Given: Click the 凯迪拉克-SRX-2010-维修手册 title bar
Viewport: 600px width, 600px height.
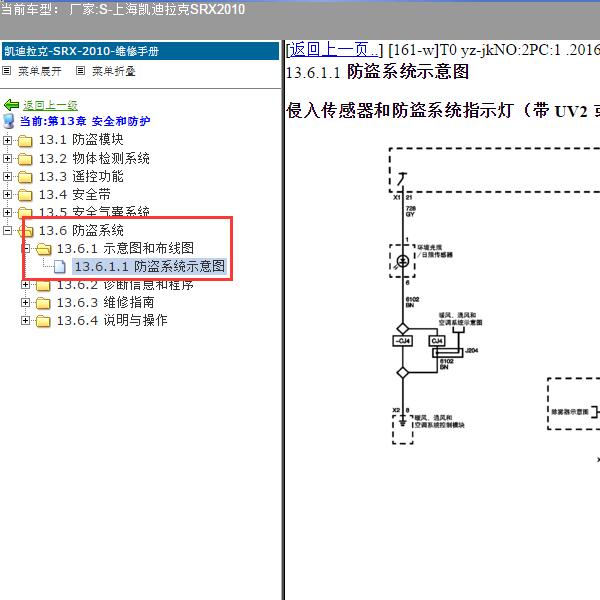Looking at the screenshot, I should (140, 51).
